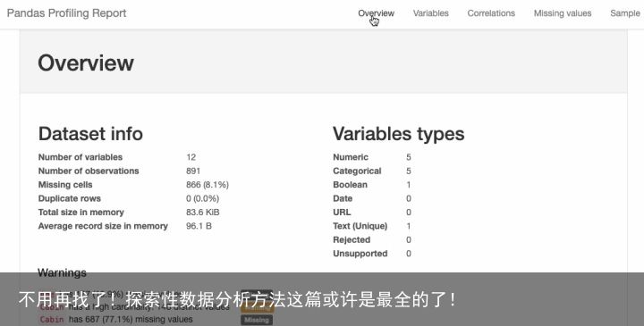Click the Duplicate rows label
Image resolution: width=644 pixels, height=326 pixels.
tap(70, 198)
